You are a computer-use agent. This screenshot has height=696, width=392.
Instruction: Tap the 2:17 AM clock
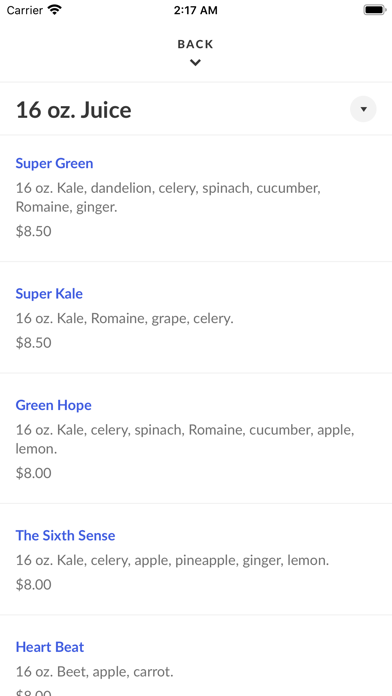pos(196,10)
